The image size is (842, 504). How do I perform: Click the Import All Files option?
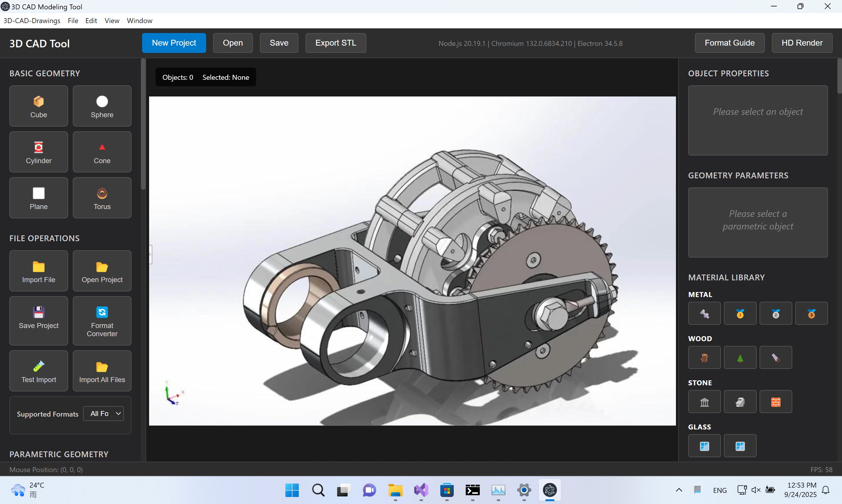(102, 371)
